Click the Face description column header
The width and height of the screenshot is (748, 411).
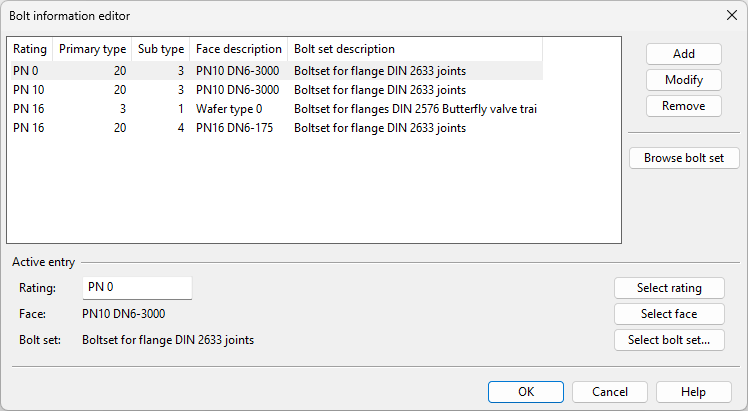[x=239, y=49]
